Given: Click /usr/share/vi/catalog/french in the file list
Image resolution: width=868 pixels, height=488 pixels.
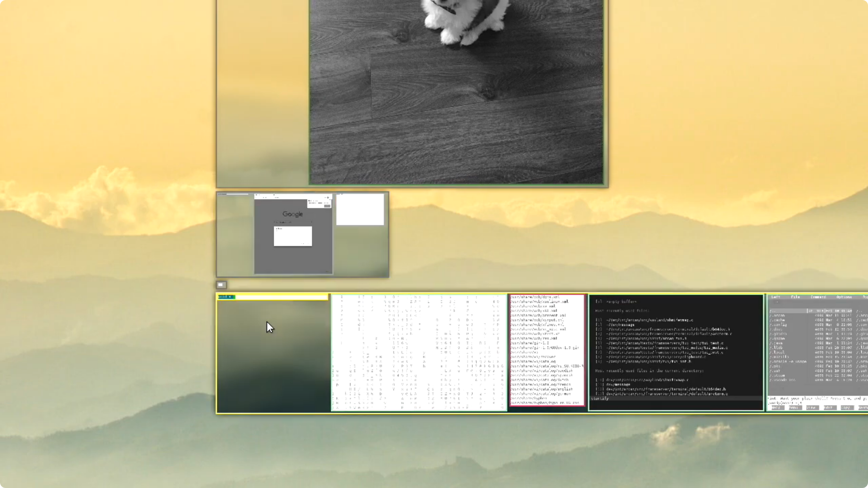Looking at the screenshot, I should 541,385.
